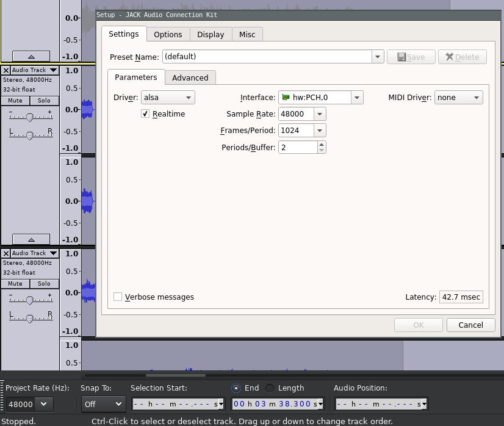Solo the second Audio Track
The image size is (504, 426).
[44, 283]
